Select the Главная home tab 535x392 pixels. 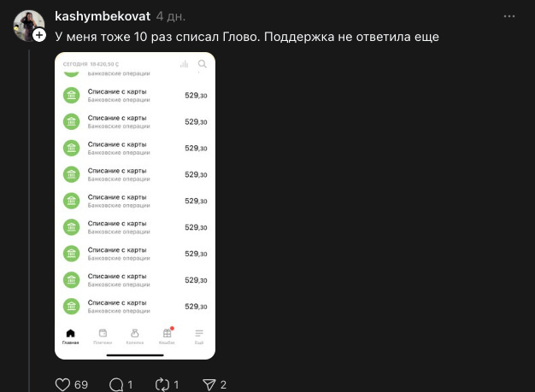tap(70, 336)
